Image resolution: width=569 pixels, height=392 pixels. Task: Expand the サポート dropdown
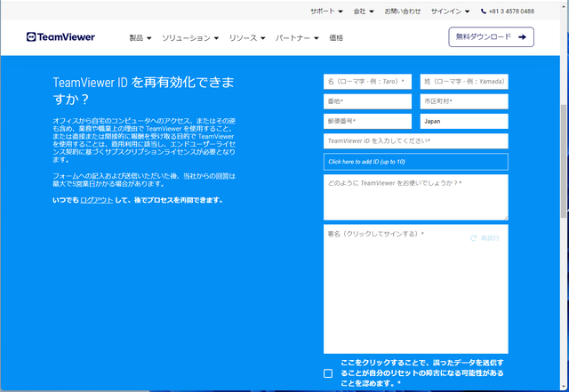(326, 12)
